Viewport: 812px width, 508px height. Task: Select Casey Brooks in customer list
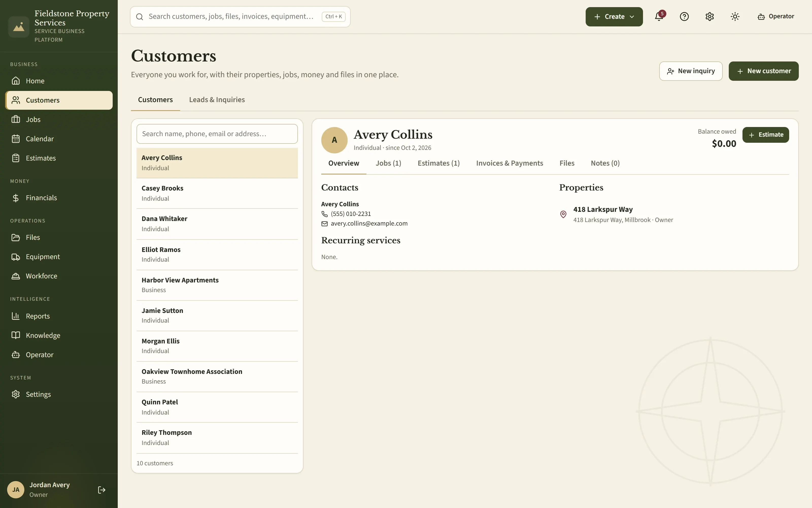(217, 193)
